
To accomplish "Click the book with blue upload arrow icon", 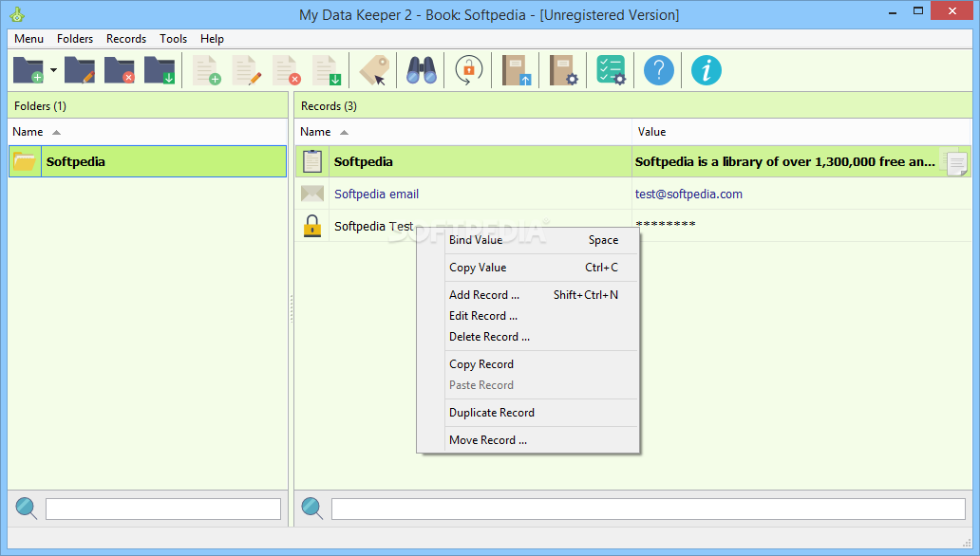I will (x=517, y=70).
